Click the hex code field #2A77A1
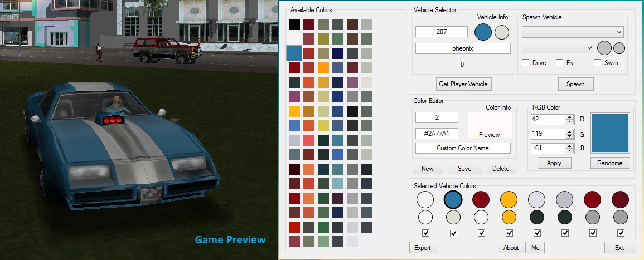Image resolution: width=644 pixels, height=260 pixels. 437,134
